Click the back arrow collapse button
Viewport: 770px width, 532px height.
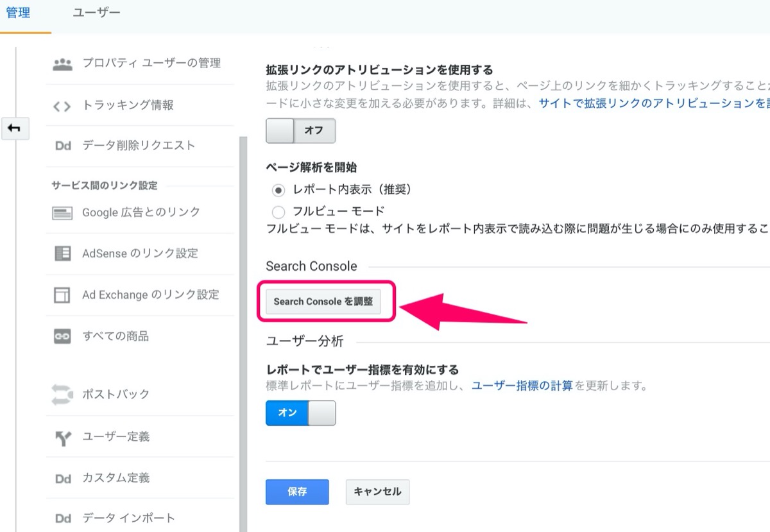(14, 129)
